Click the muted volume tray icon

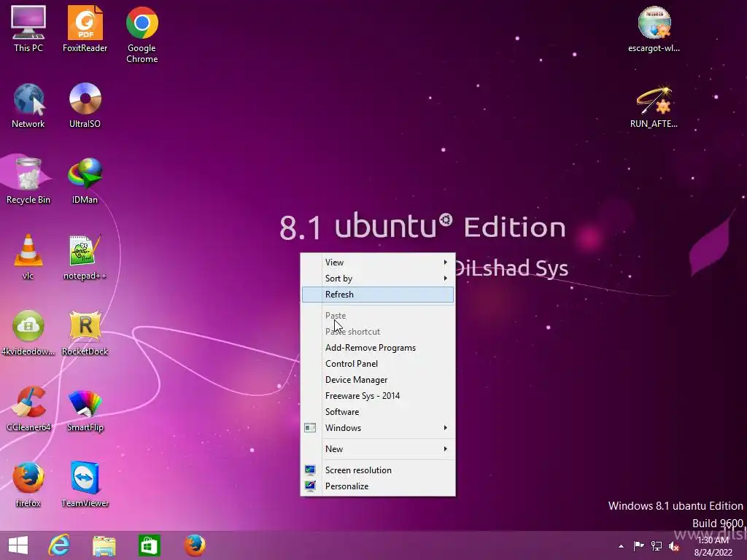(x=674, y=546)
